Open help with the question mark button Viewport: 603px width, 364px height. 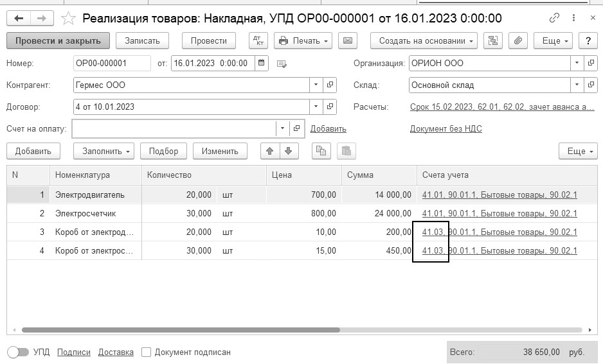click(x=588, y=40)
